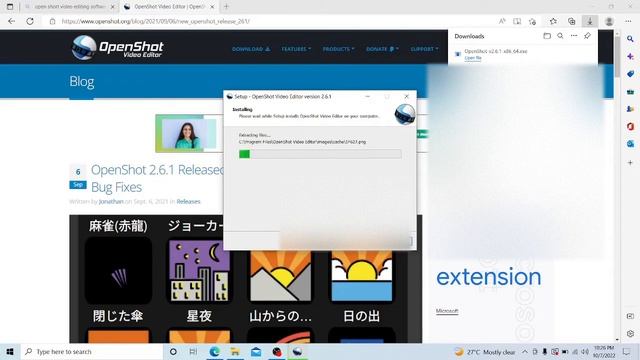Pin the Downloads panel
The width and height of the screenshot is (640, 360).
click(587, 36)
